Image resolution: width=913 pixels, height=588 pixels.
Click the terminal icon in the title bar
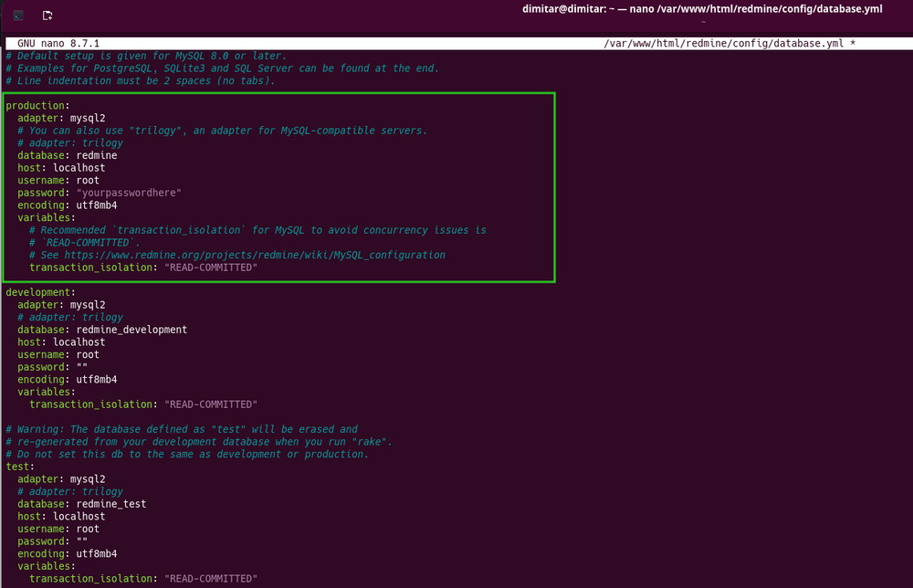18,16
